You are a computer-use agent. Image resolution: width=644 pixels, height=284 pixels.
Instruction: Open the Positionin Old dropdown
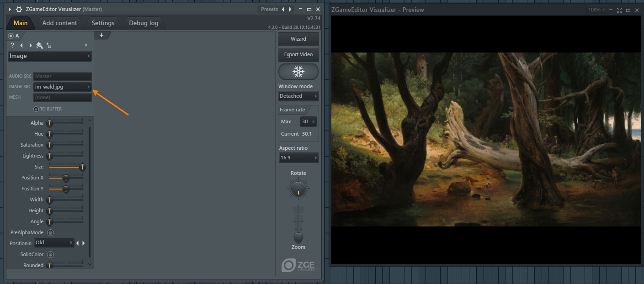(54, 243)
